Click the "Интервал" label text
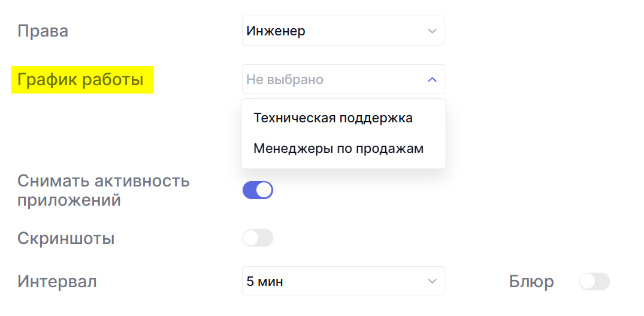644x316 pixels. point(57,281)
